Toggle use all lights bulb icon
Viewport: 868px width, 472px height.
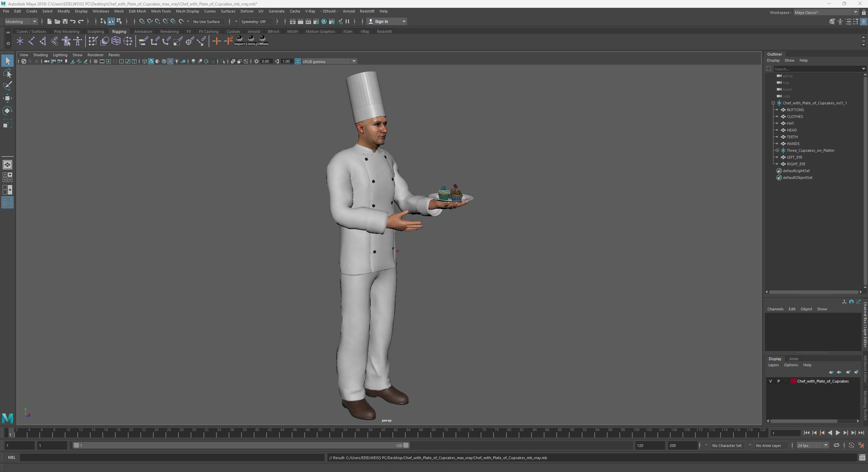click(x=177, y=61)
